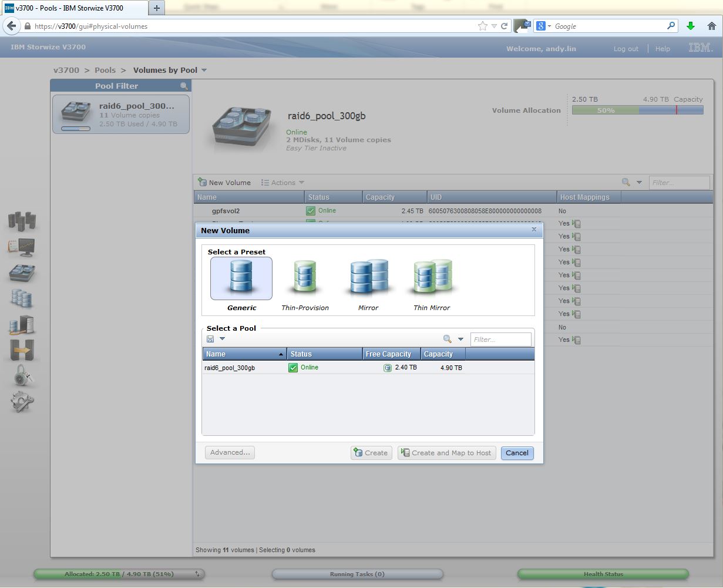This screenshot has height=588, width=723.
Task: Go to the v3700 breadcrumb link
Action: click(x=66, y=70)
